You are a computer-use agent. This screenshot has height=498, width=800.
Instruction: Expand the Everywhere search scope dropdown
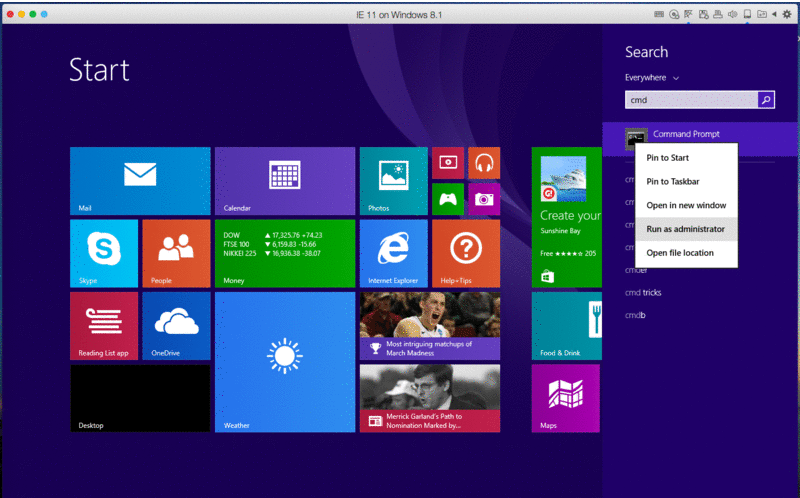point(652,78)
